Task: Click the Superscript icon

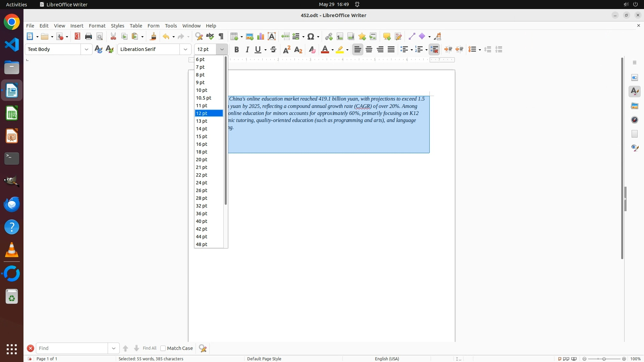Action: pos(287,50)
